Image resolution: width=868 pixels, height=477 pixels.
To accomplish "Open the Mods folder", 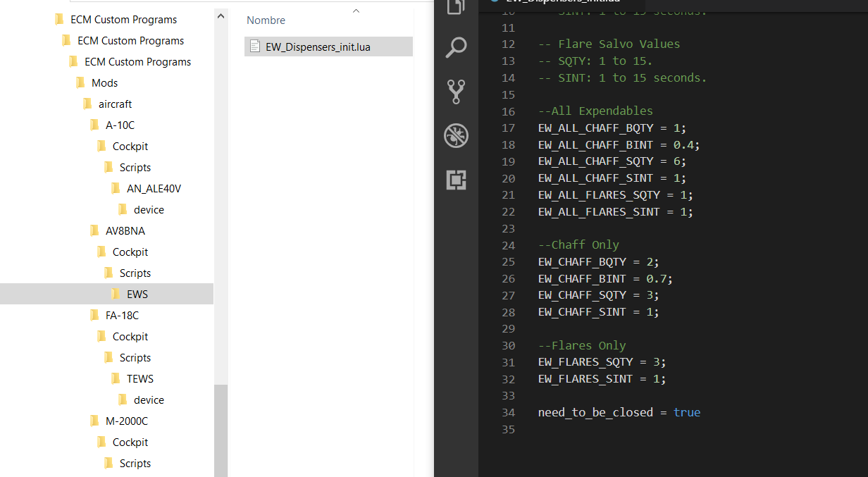I will (104, 82).
